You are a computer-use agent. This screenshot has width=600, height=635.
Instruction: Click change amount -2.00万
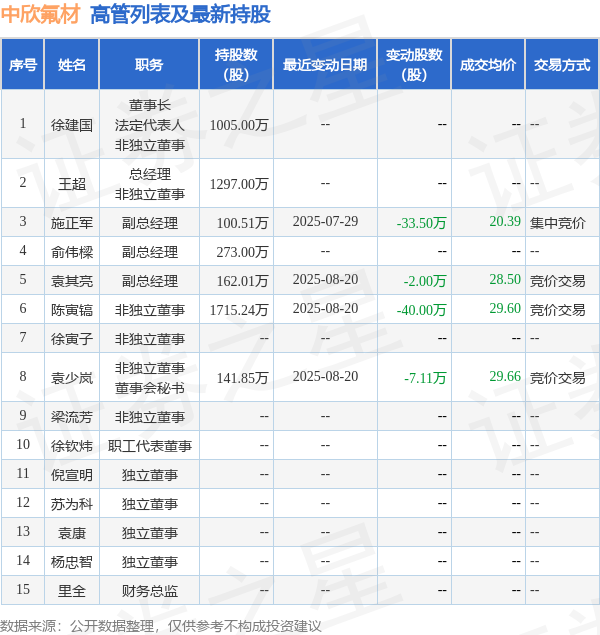tap(425, 281)
